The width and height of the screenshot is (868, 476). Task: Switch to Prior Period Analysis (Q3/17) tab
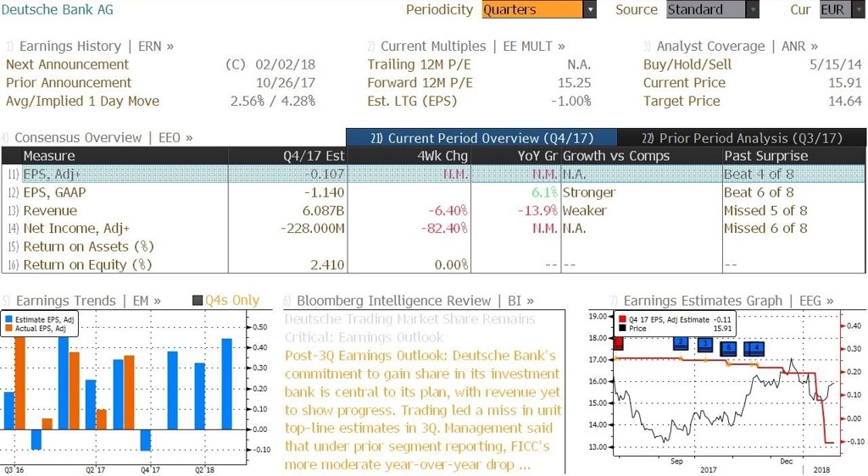click(741, 138)
